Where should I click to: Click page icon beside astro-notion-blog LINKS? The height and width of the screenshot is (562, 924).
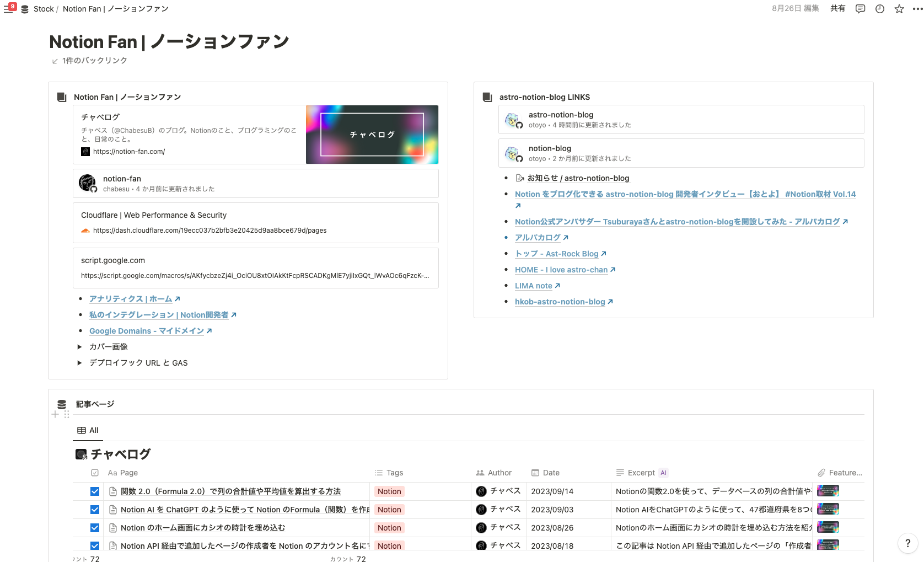[x=487, y=97]
